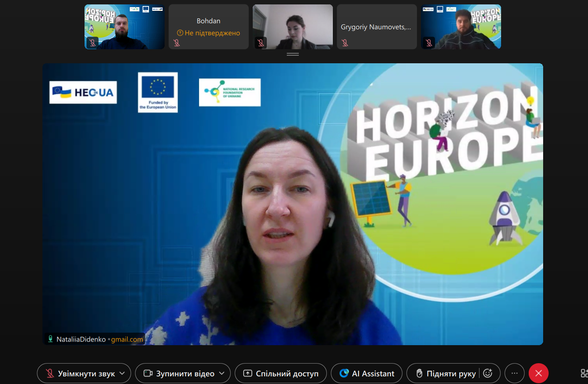Click the green microphone icon beside NataliiaDidenko

(x=50, y=339)
